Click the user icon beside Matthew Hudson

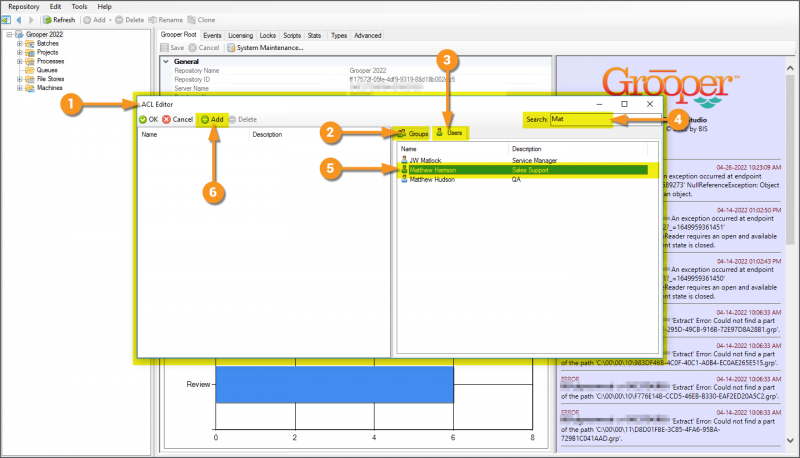click(404, 180)
